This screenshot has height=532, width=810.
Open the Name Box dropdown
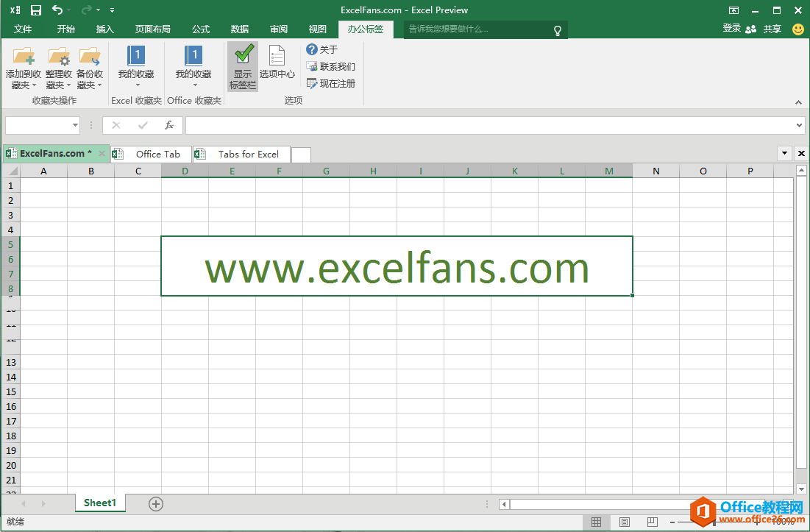(76, 125)
